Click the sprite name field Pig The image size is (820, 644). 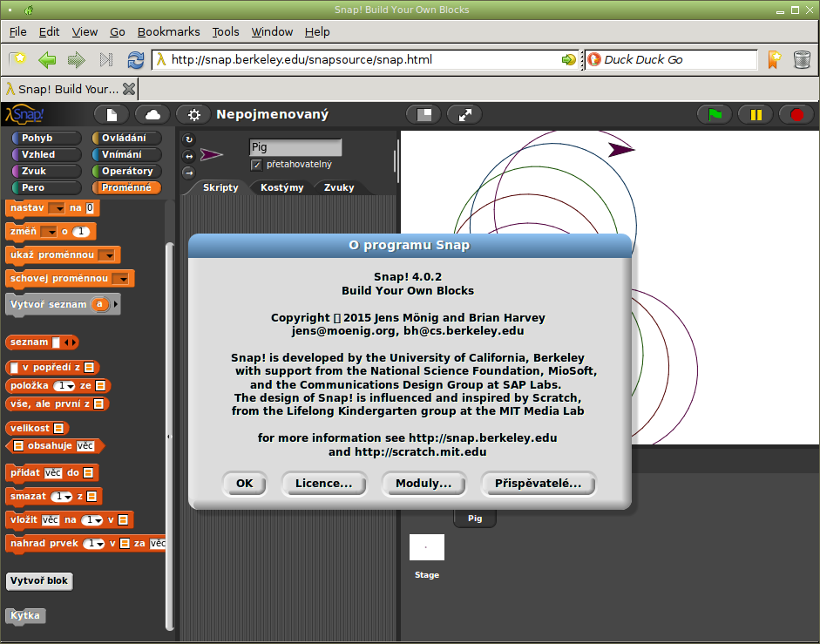[295, 147]
